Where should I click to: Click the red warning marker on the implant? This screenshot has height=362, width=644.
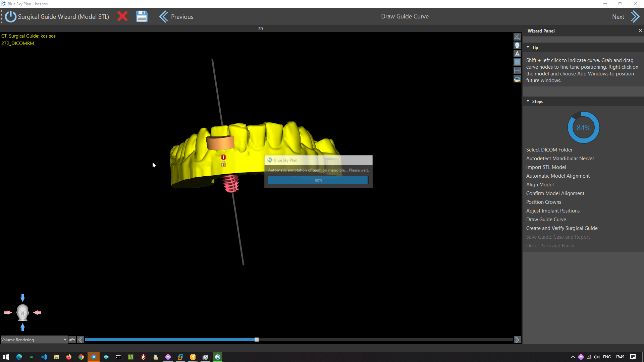[x=223, y=157]
